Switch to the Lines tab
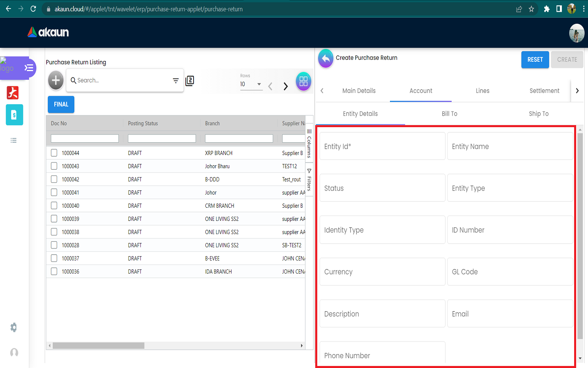Screen dimensions: 588x368 (x=482, y=91)
